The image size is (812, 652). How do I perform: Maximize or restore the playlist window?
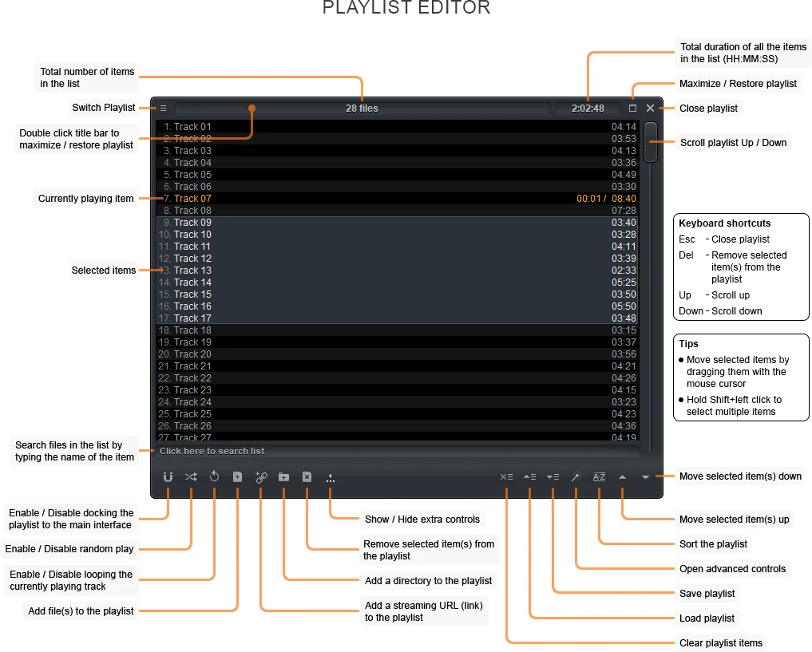coord(632,109)
